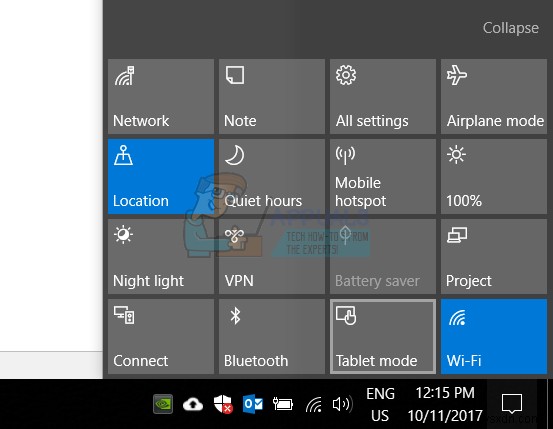This screenshot has height=429, width=553.
Task: Toggle the Mobile hotspot tile
Action: point(383,176)
